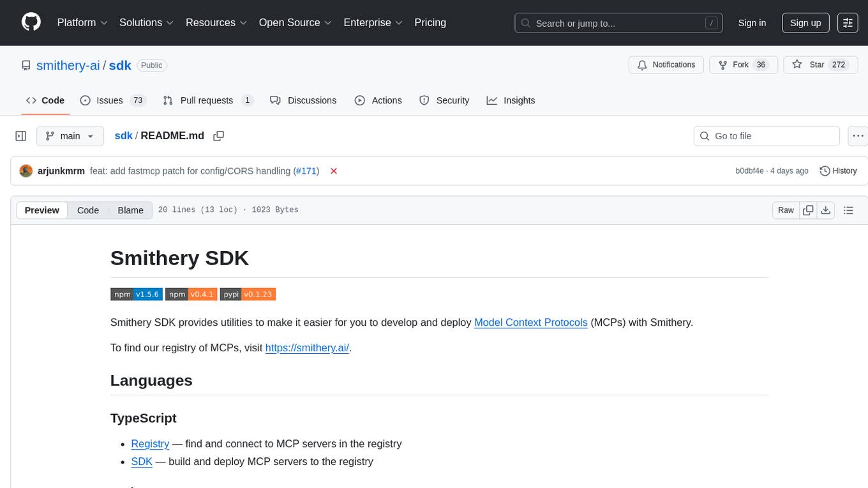Click the Sign up button
Screen dimensions: 868x488
coord(805,23)
